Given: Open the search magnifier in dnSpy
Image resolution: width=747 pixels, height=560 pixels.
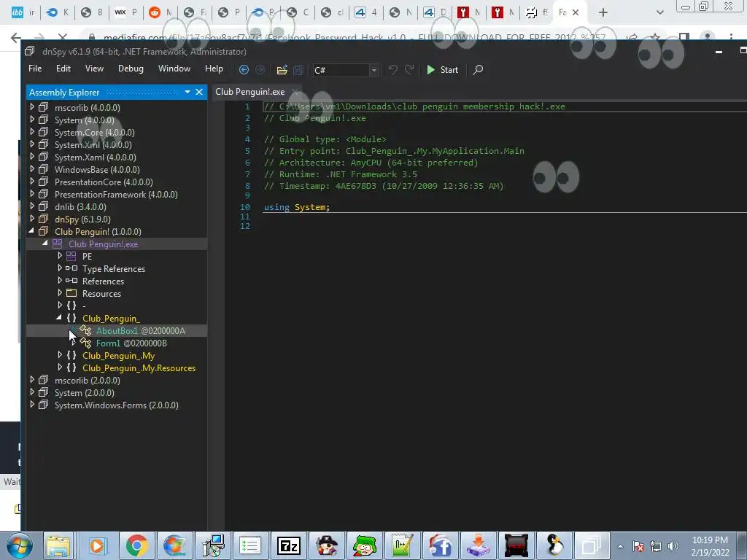Looking at the screenshot, I should 478,70.
